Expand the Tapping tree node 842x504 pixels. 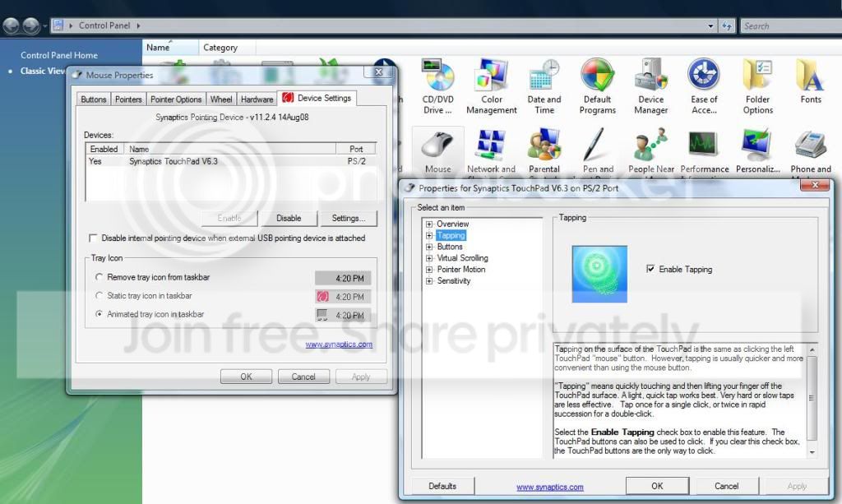coord(429,236)
